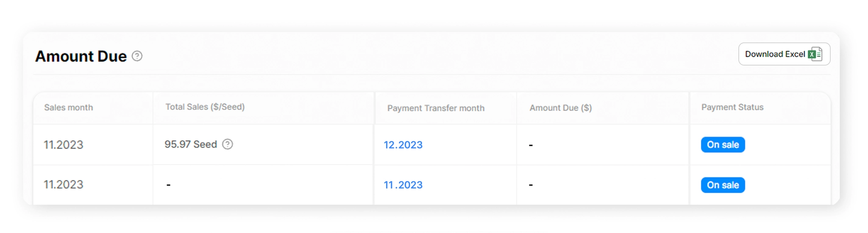Click the dash in second row Total Sales
This screenshot has height=233, width=868.
click(169, 185)
